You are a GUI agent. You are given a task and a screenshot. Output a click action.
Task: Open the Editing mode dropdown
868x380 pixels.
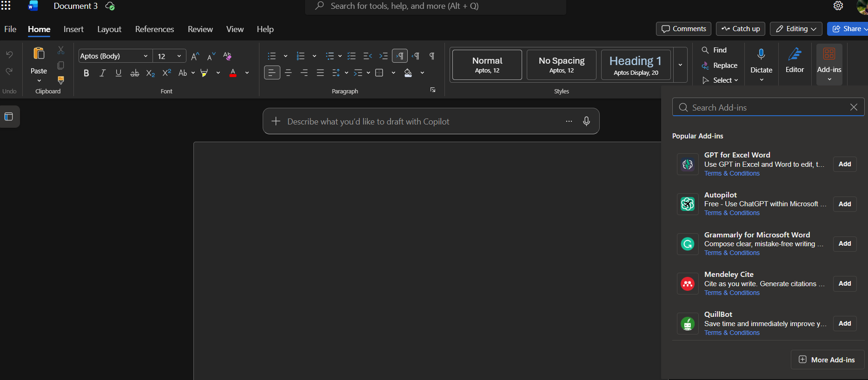pos(796,29)
